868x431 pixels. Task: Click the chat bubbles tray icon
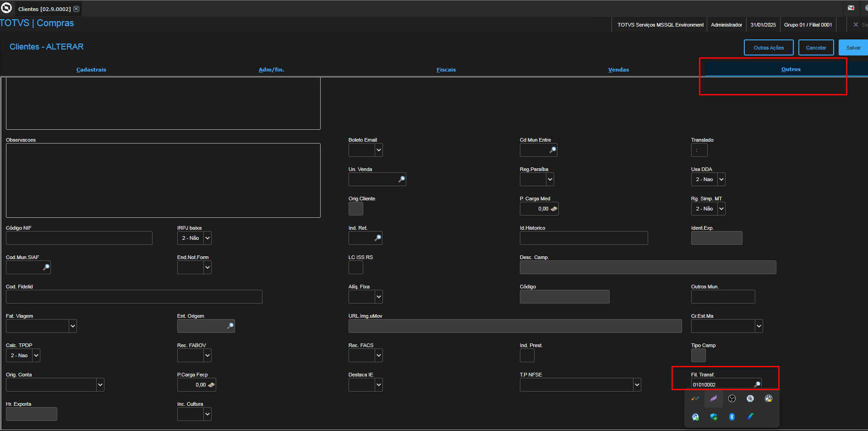(x=695, y=417)
